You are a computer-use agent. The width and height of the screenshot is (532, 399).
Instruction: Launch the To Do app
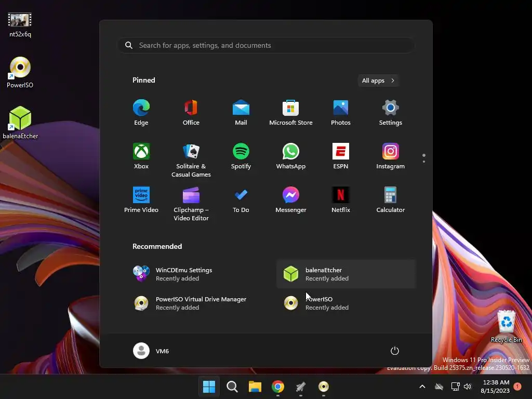point(241,200)
